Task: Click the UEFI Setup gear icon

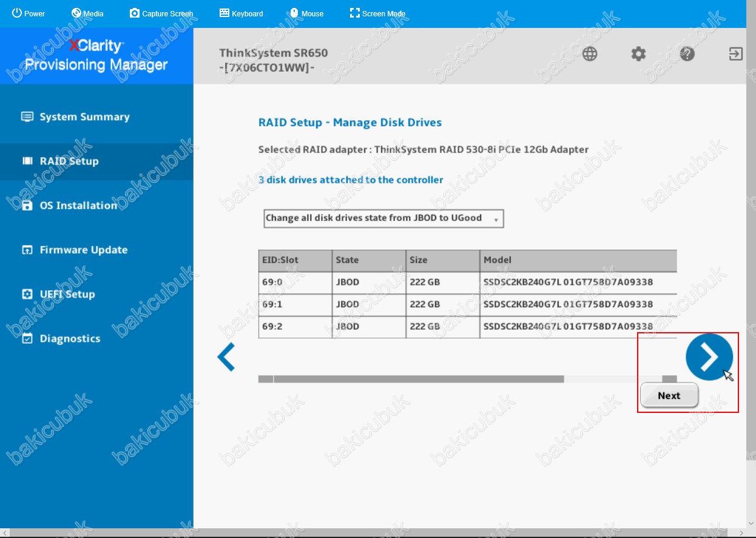Action: pos(27,294)
